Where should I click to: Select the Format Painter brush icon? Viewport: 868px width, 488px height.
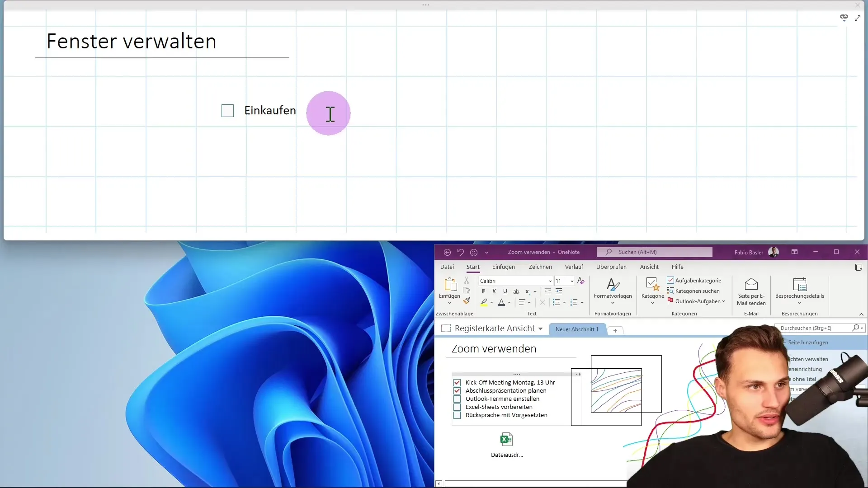click(x=467, y=301)
